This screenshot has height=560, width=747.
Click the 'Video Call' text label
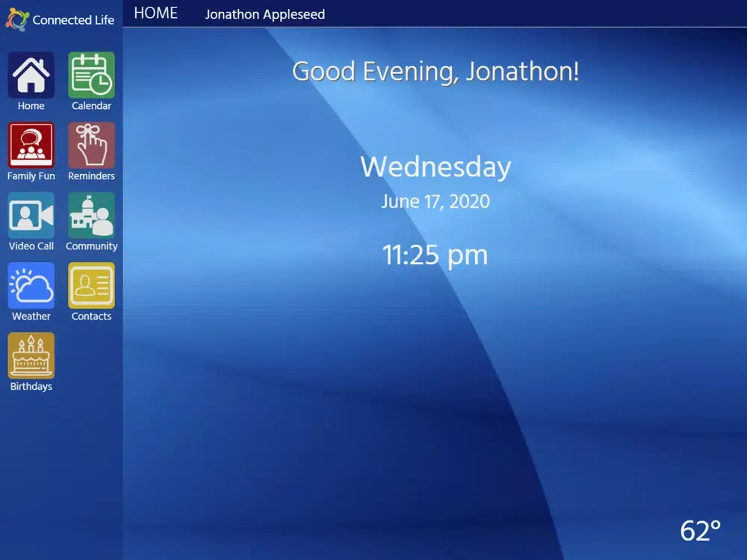pyautogui.click(x=31, y=246)
